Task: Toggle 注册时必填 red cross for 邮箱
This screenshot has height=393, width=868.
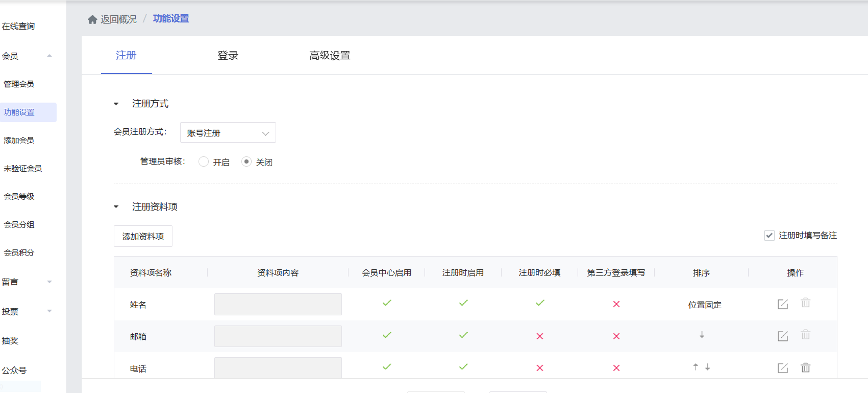Action: click(539, 336)
